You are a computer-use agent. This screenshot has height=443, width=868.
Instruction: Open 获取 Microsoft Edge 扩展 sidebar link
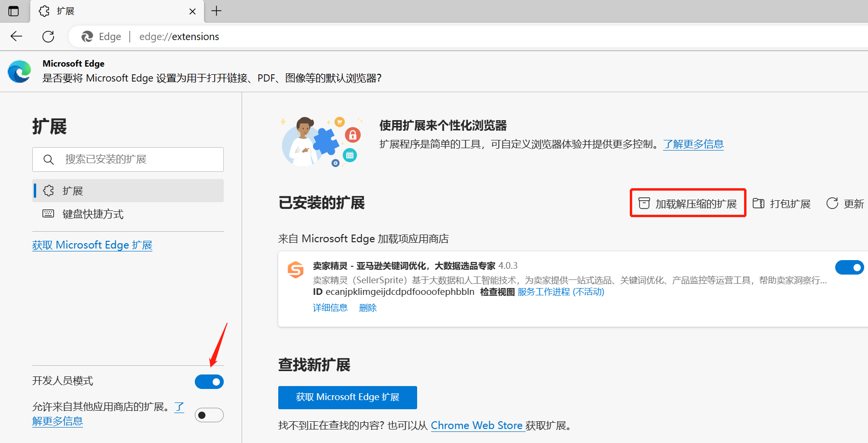[x=92, y=245]
